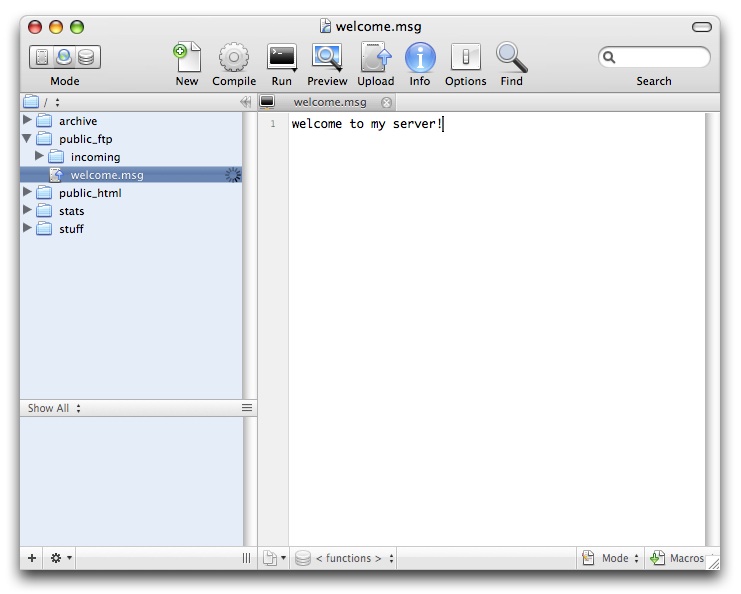
Task: Click line number 1 in the gutter
Action: pos(273,124)
